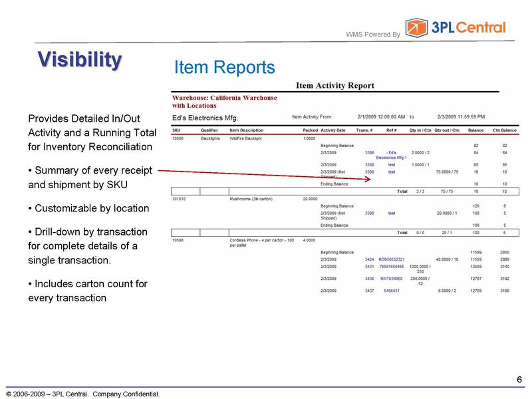Click reference 76587658465

click(392, 267)
